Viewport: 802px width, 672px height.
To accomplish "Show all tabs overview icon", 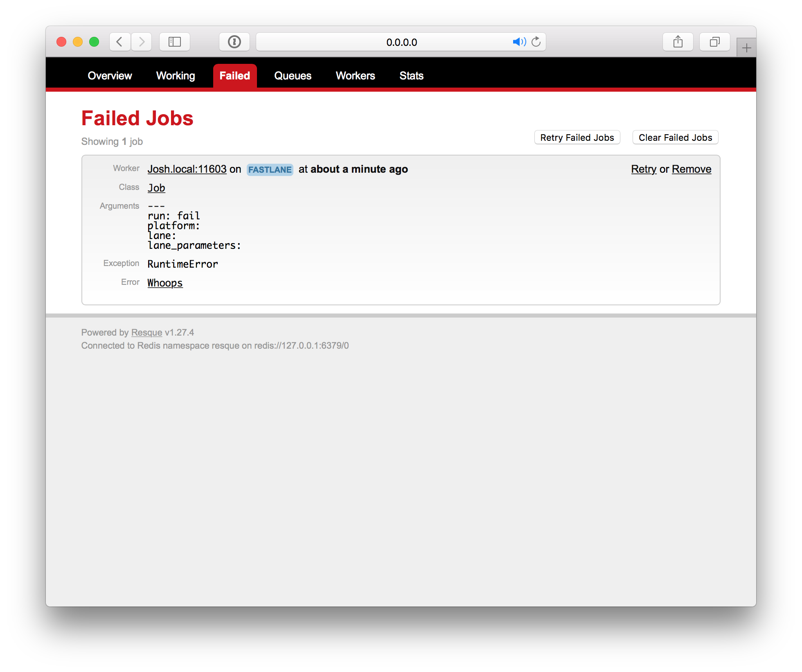I will (x=714, y=42).
